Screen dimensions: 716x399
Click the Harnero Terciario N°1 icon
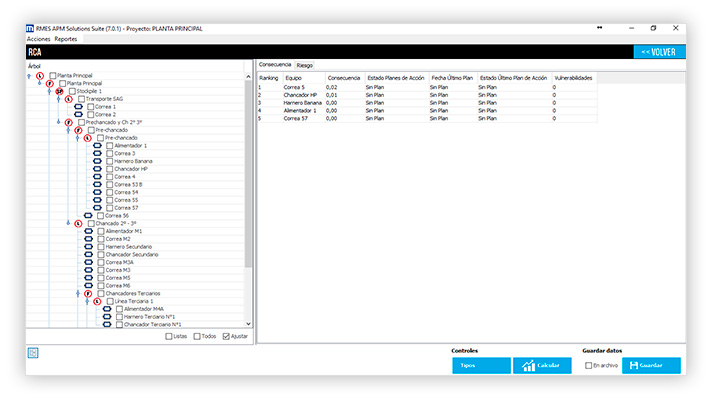[x=107, y=317]
